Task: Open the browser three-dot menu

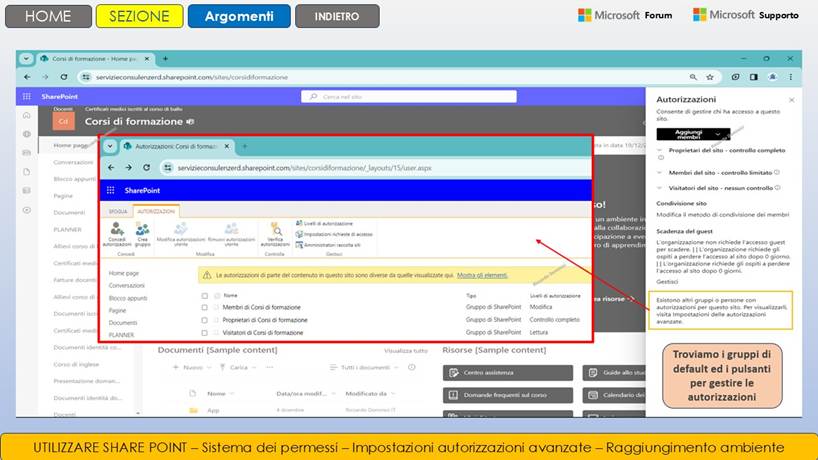Action: point(791,77)
